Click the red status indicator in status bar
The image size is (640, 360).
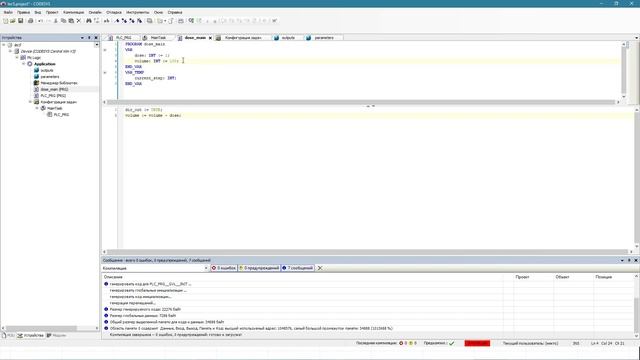pyautogui.click(x=477, y=343)
